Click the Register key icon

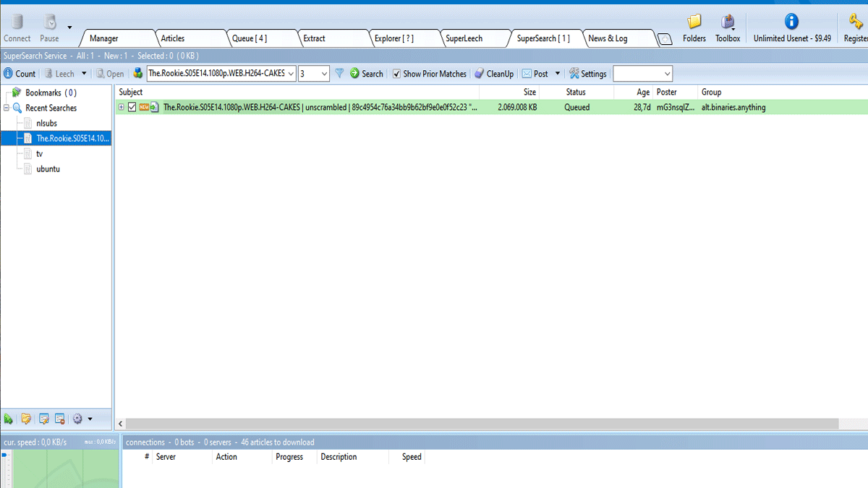(x=856, y=22)
